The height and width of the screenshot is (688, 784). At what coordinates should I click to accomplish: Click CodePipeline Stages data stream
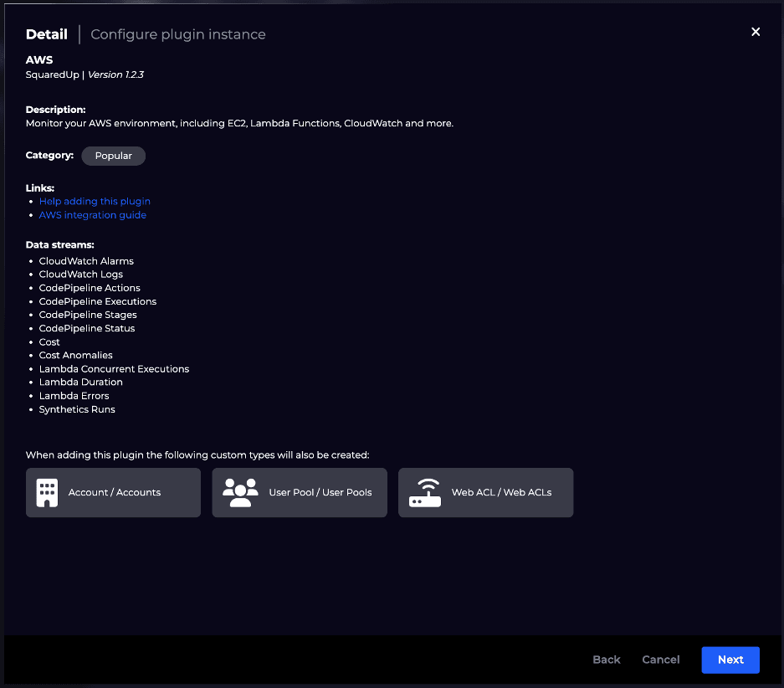point(88,315)
